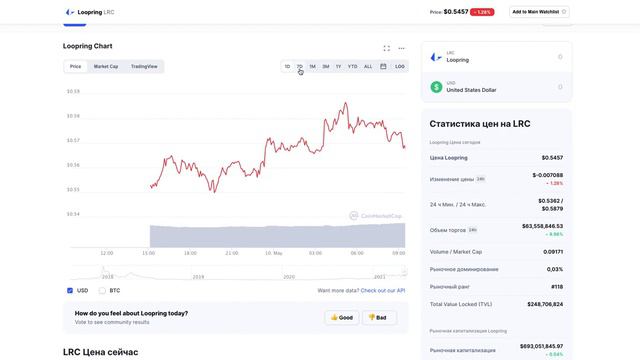Select 7D chart range
This screenshot has height=360, width=640.
pos(300,66)
